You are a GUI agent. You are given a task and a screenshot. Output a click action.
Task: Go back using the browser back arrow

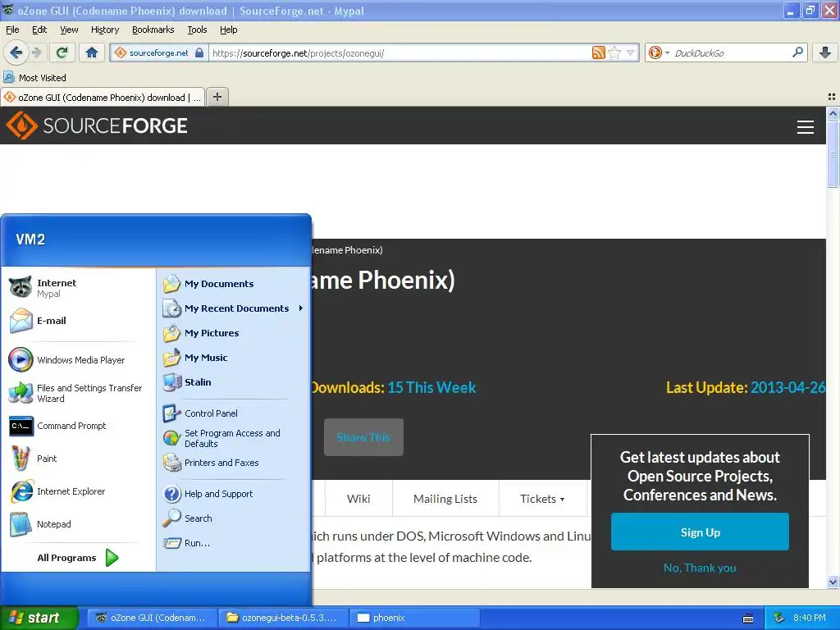tap(16, 52)
